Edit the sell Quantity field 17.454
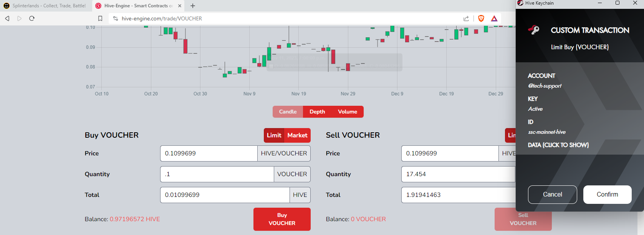 [x=458, y=174]
